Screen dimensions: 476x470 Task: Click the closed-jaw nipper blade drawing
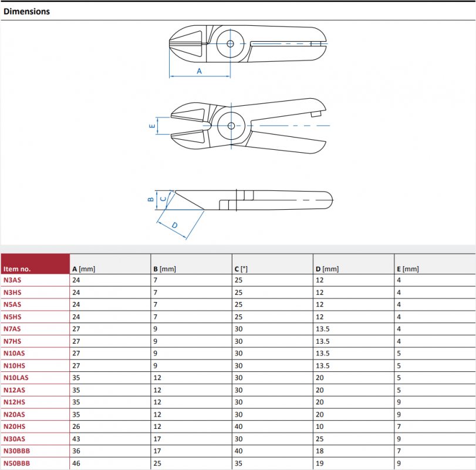248,44
